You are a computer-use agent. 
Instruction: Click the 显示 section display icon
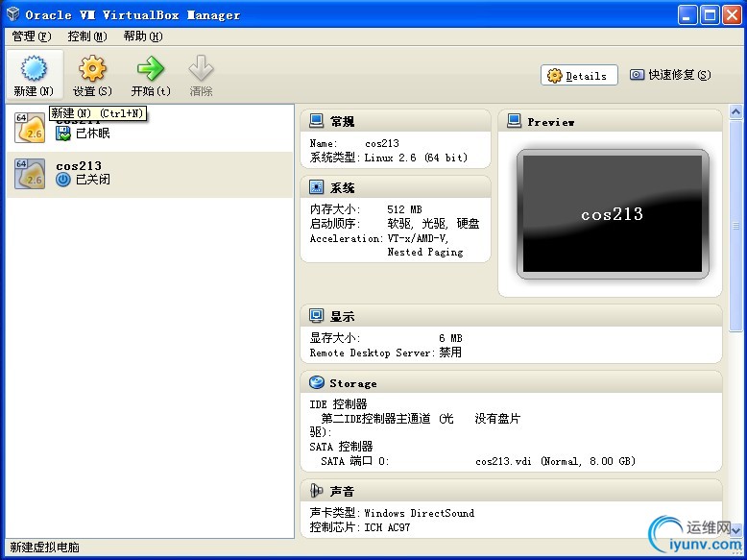[316, 315]
